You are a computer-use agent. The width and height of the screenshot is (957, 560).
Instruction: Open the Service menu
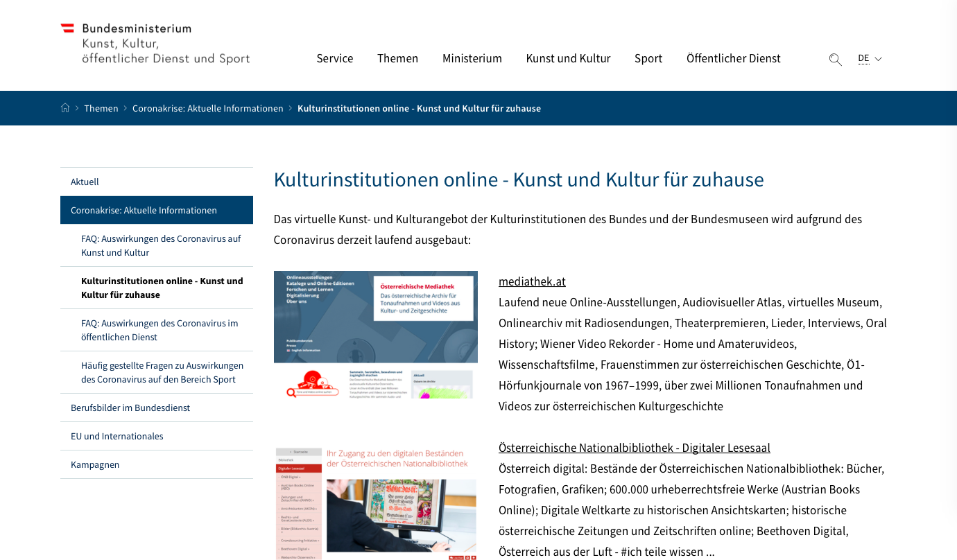coord(335,58)
